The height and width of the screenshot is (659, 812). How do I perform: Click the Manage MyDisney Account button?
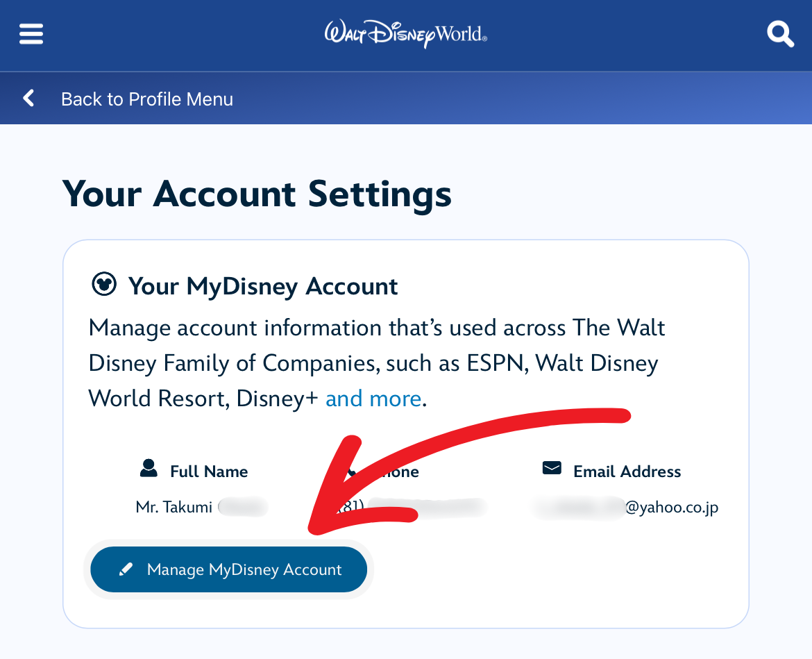229,569
